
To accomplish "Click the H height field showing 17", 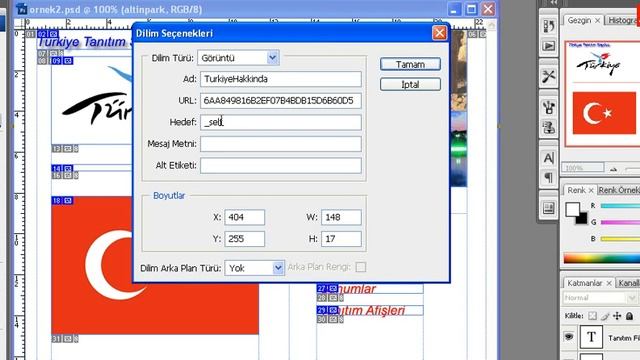I will point(341,239).
